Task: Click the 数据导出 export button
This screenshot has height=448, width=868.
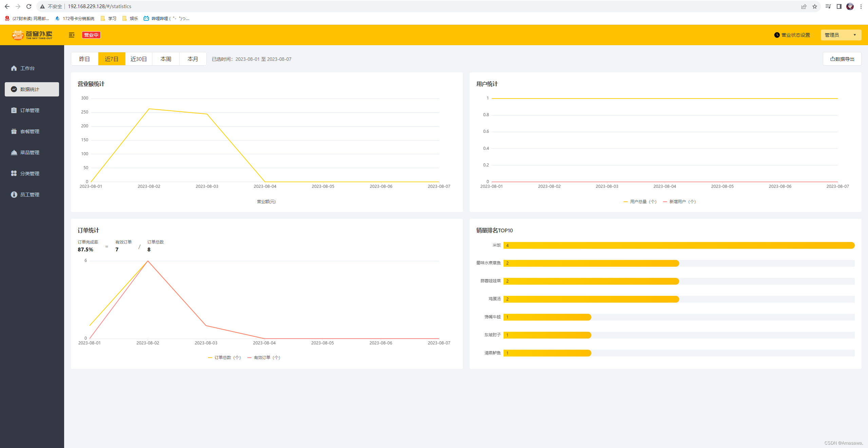Action: point(842,59)
